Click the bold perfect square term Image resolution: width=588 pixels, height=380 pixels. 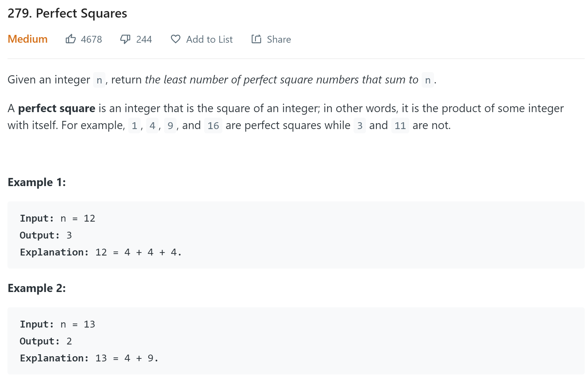pos(57,108)
